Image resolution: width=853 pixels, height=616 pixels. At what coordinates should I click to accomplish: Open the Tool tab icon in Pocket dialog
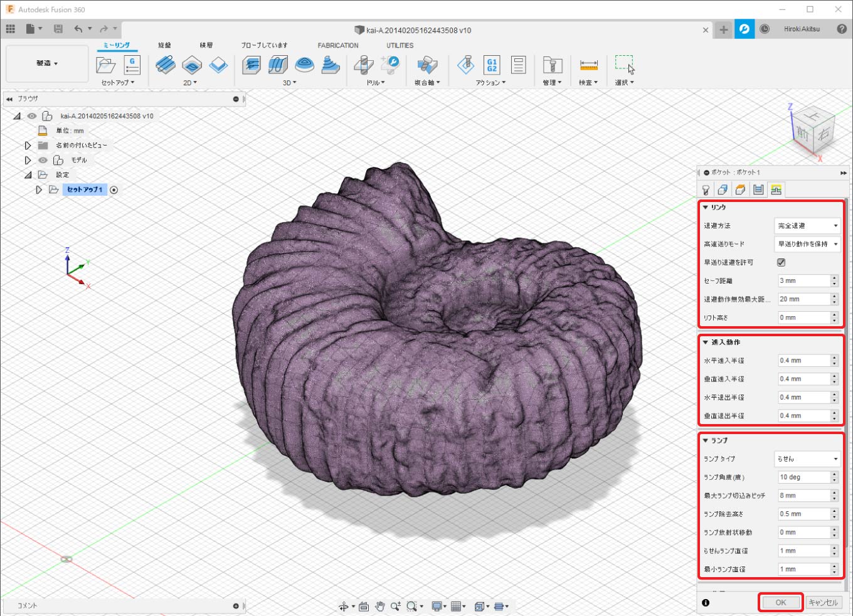(x=706, y=190)
